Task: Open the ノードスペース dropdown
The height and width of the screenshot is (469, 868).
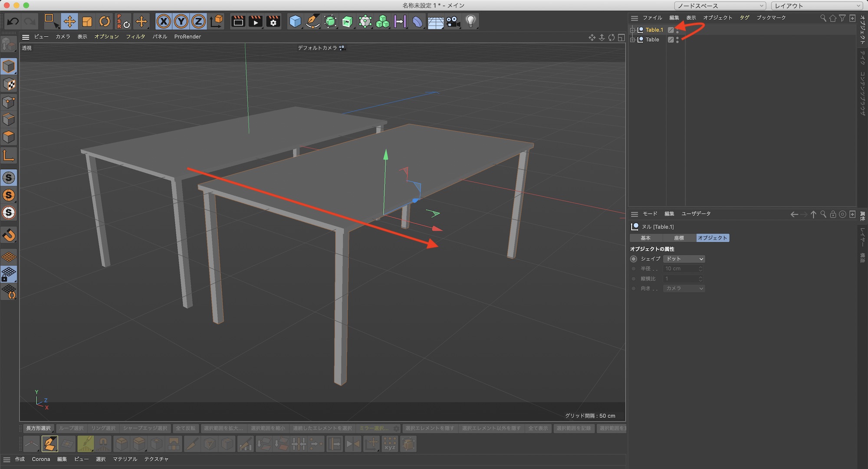Action: (x=720, y=6)
